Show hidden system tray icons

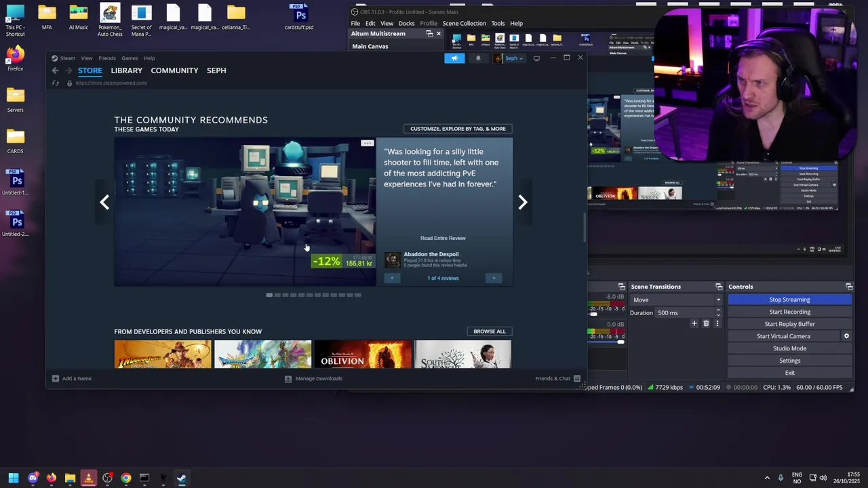pyautogui.click(x=767, y=478)
